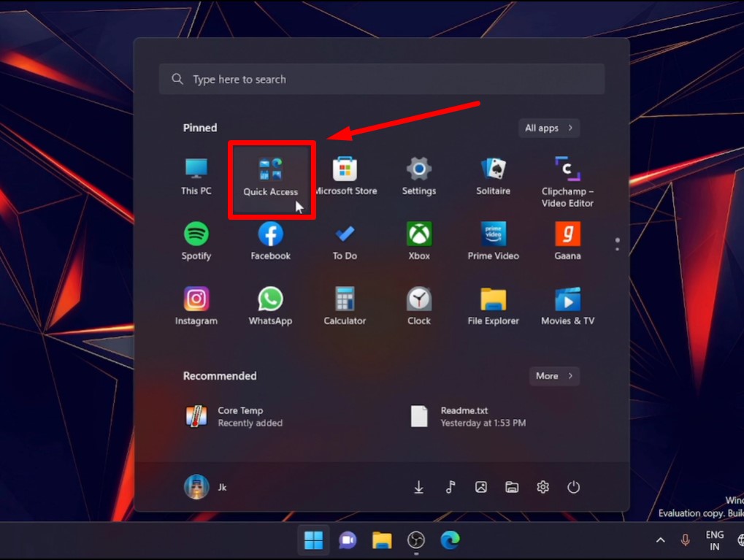Launch WhatsApp from pinned apps
The image size is (744, 560).
(270, 307)
